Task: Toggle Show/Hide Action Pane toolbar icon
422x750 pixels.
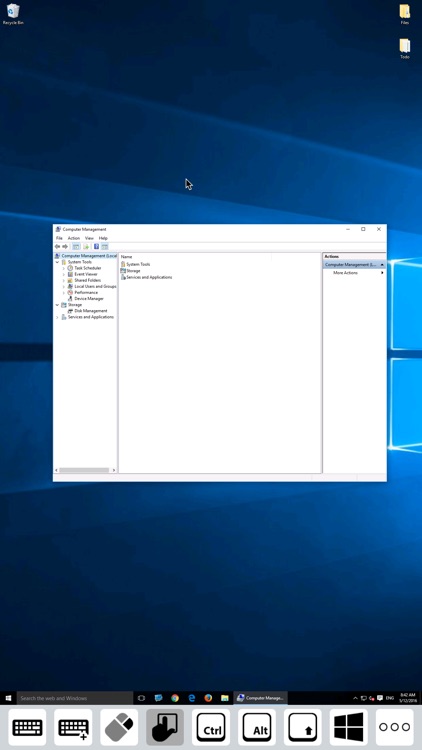Action: (104, 246)
